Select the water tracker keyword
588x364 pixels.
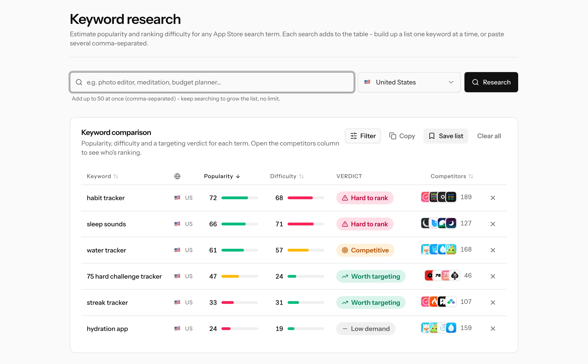[x=106, y=250]
